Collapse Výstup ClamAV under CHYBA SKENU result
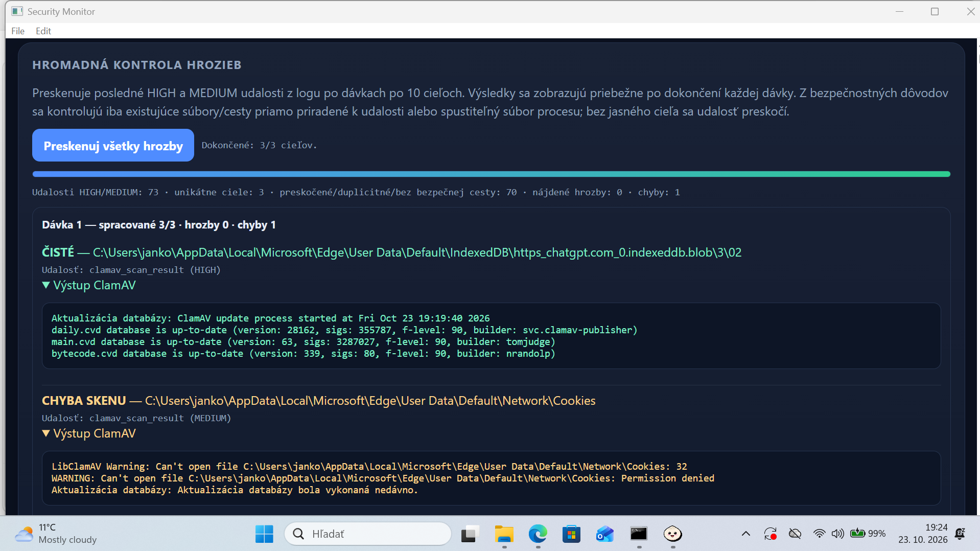 (89, 433)
